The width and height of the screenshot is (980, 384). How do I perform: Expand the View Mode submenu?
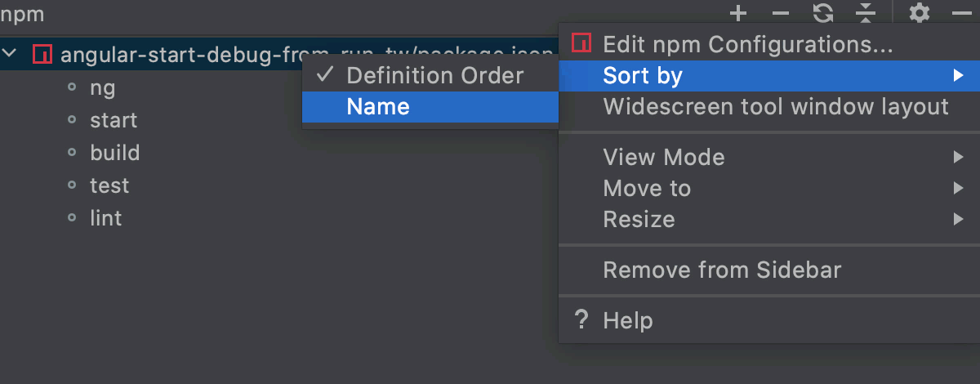click(768, 157)
